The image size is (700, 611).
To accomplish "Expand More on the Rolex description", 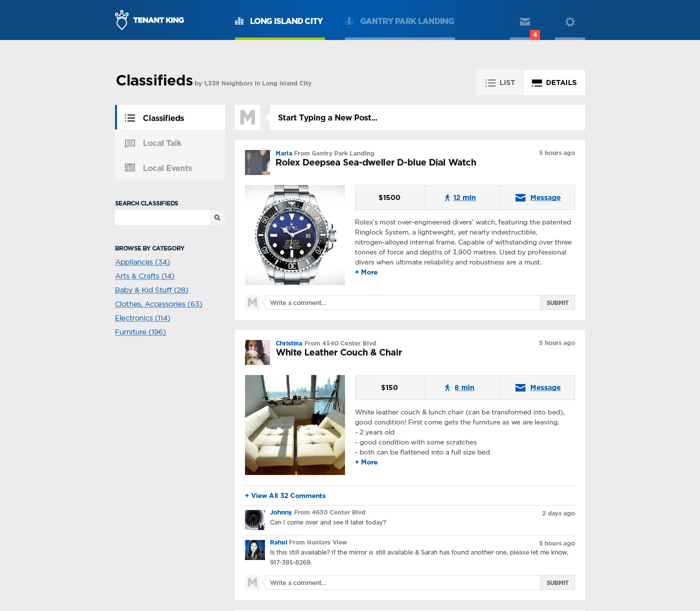I will coord(366,272).
